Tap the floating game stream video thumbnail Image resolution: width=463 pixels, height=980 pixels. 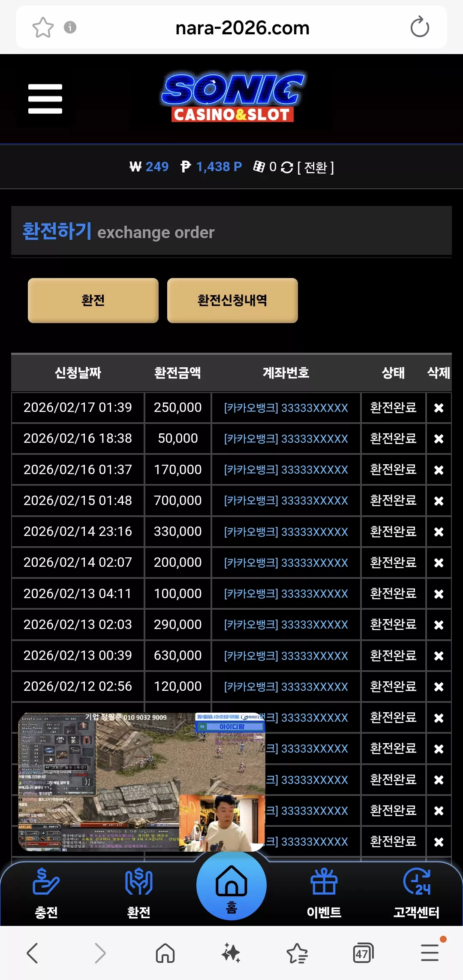(142, 782)
